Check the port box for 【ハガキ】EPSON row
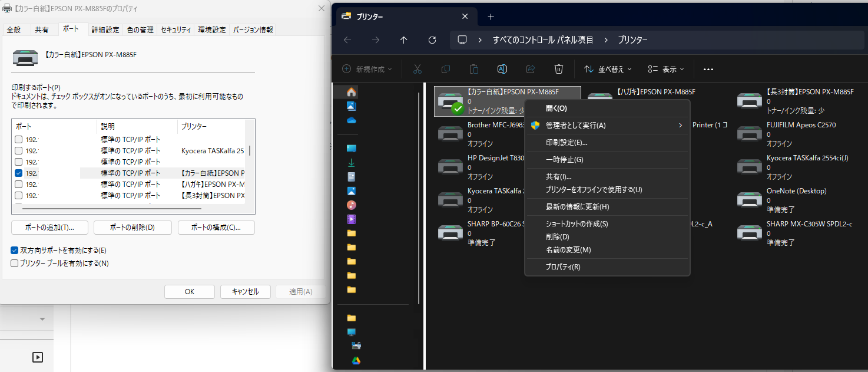Image resolution: width=868 pixels, height=372 pixels. [19, 185]
